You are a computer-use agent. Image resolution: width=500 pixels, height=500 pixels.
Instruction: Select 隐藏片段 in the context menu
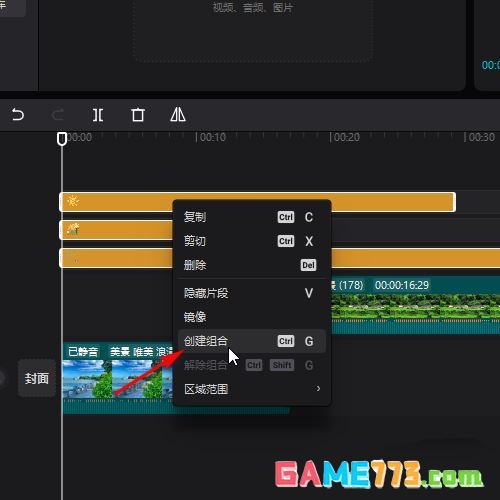[252, 293]
